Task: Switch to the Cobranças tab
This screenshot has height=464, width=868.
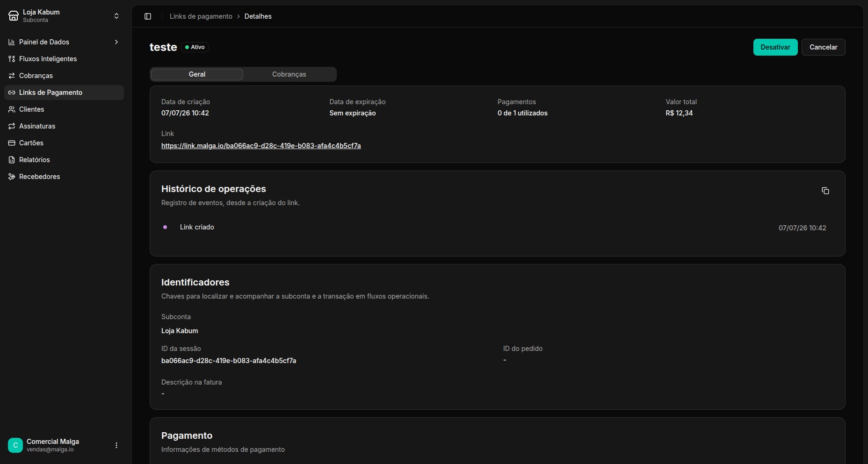Action: pyautogui.click(x=289, y=74)
